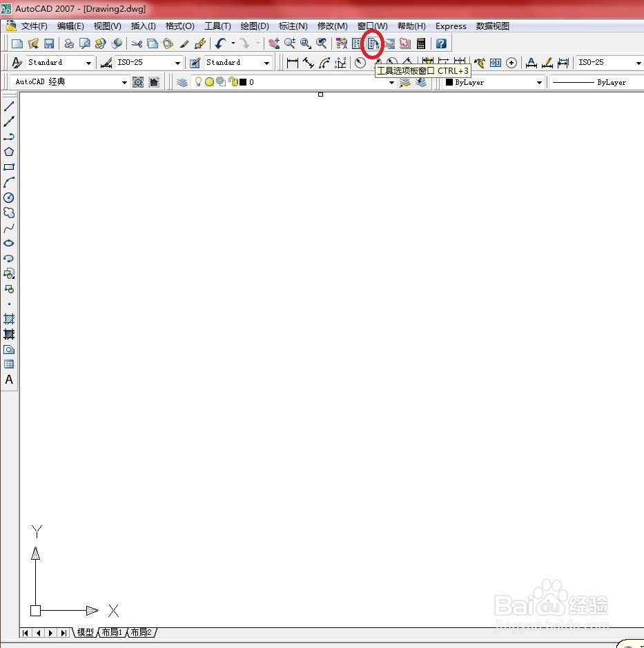
Task: Open ISO-25 dropdown on Dimension toolbar
Action: point(638,63)
